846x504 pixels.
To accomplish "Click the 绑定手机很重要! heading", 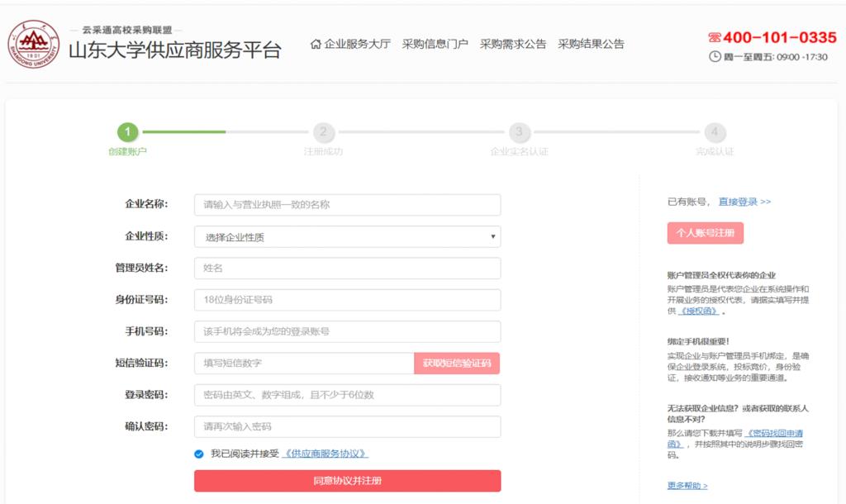I will point(698,341).
